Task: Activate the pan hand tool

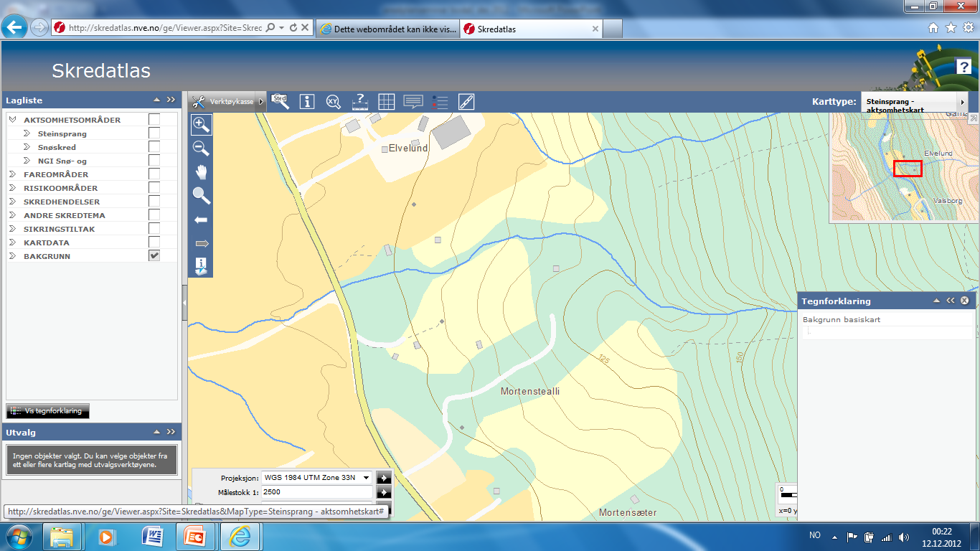Action: pyautogui.click(x=202, y=172)
